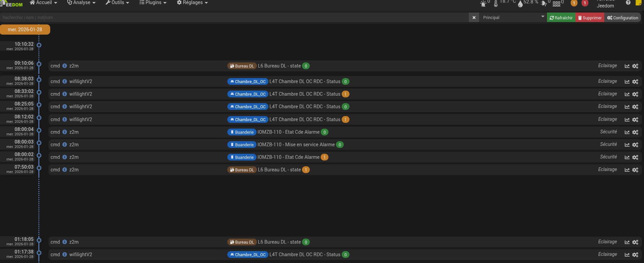Open configuration gears for 01:18:05 Bureau row
The image size is (644, 263).
point(635,242)
